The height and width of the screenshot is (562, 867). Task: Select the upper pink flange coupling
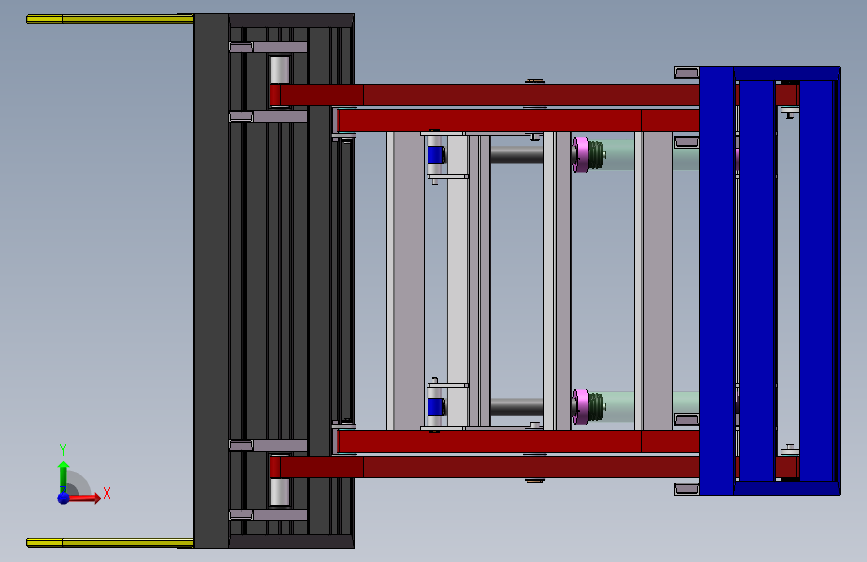(x=581, y=154)
